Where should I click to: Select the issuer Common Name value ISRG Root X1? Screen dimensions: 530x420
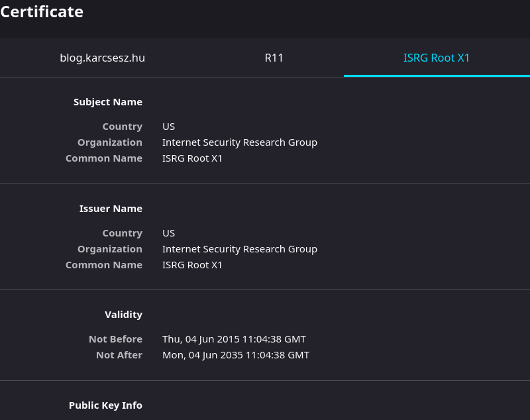click(x=192, y=265)
